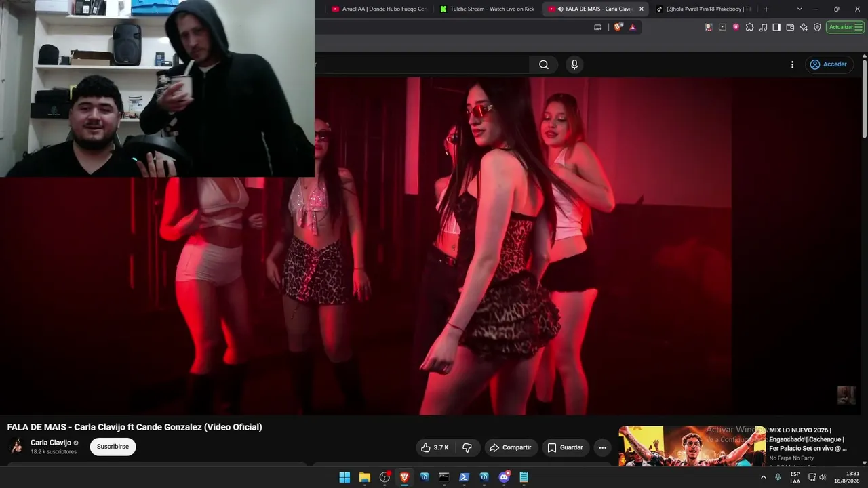Open the network and volume quick settings

click(818, 477)
